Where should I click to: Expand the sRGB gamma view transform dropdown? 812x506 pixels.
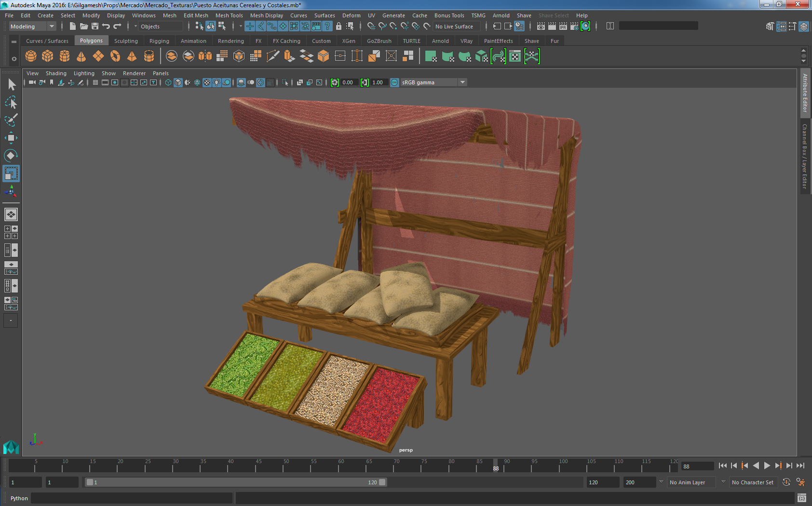462,82
